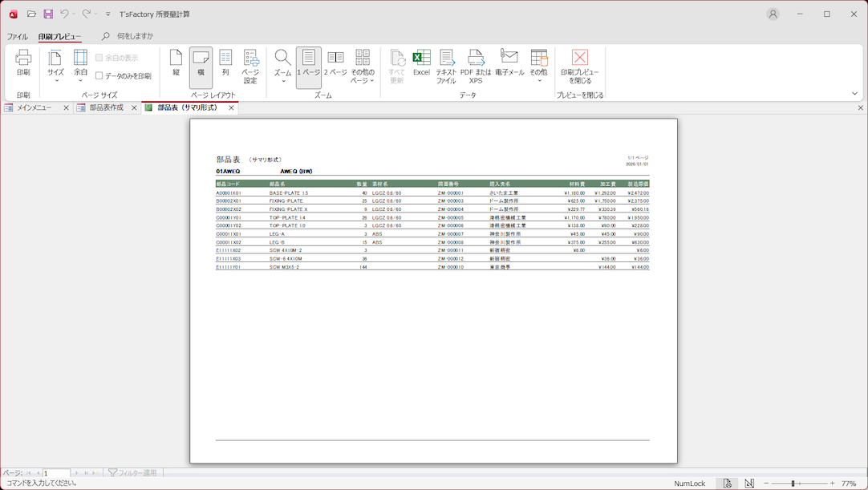Switch to Design view from status bar

749,484
